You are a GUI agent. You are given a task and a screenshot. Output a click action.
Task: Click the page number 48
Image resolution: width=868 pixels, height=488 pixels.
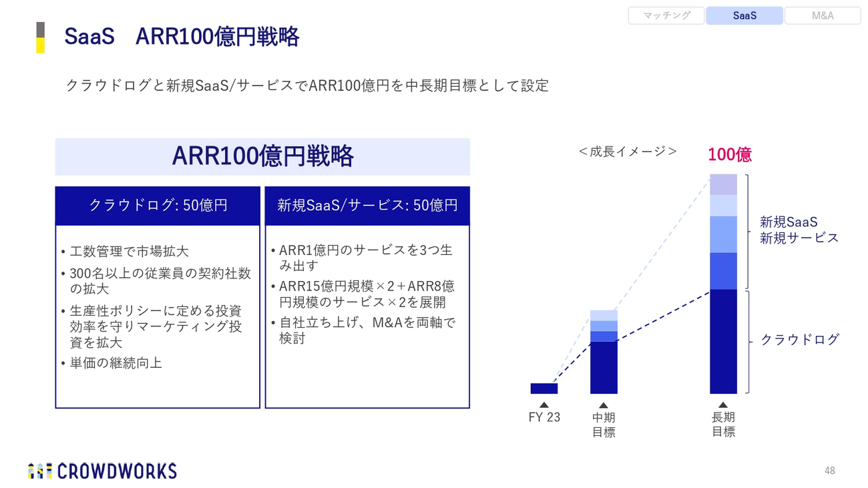point(829,471)
